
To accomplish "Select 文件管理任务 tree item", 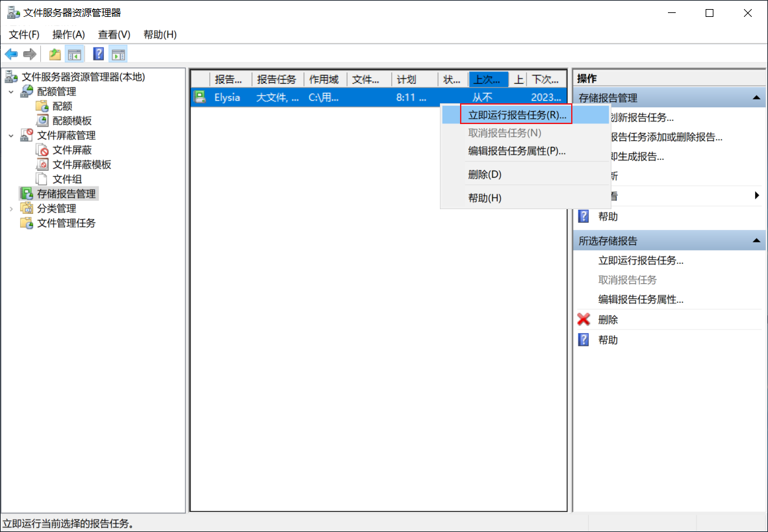I will pos(66,223).
